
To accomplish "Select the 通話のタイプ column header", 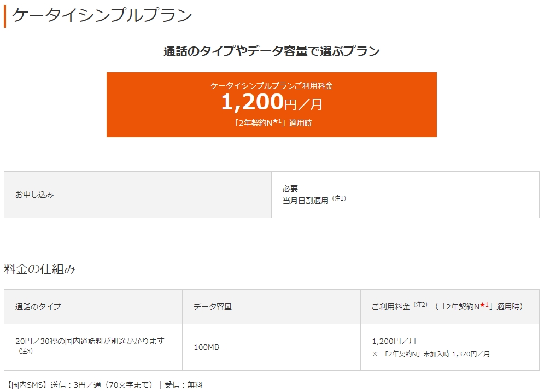I will (x=93, y=307).
